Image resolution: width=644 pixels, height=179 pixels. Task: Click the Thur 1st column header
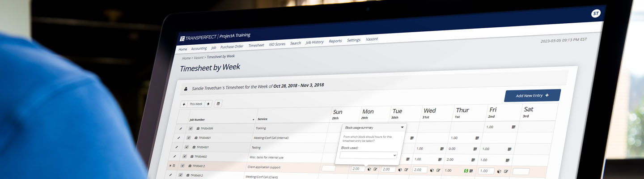[x=462, y=113]
